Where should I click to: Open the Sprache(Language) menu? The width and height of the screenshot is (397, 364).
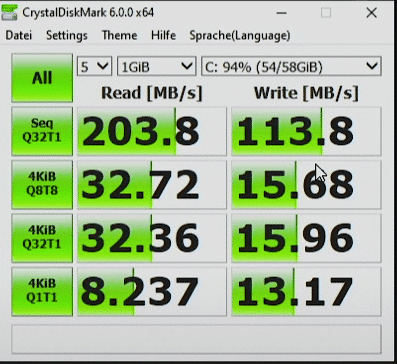(240, 36)
